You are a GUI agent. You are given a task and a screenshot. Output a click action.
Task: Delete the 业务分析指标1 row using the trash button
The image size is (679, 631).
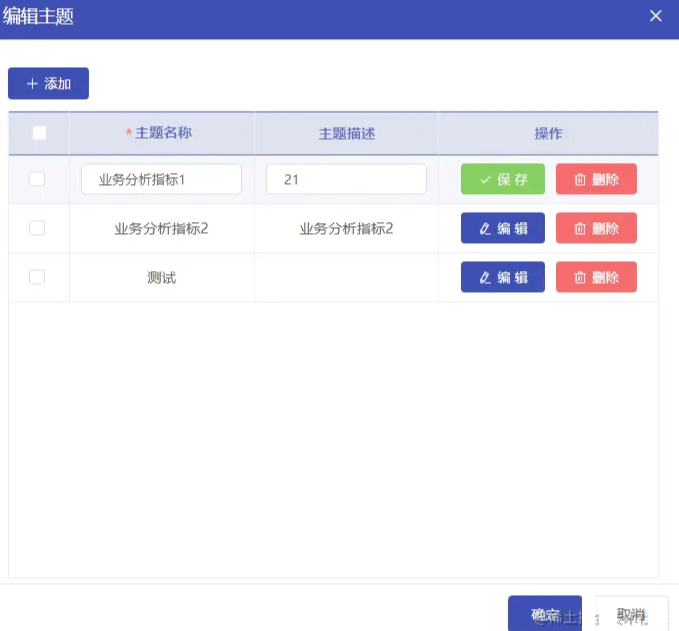coord(596,180)
